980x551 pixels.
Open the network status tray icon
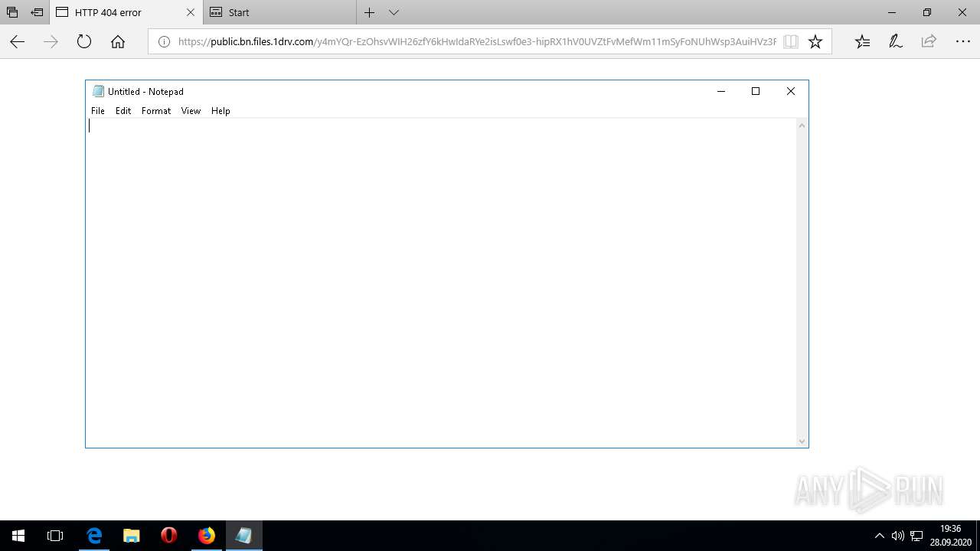click(916, 536)
